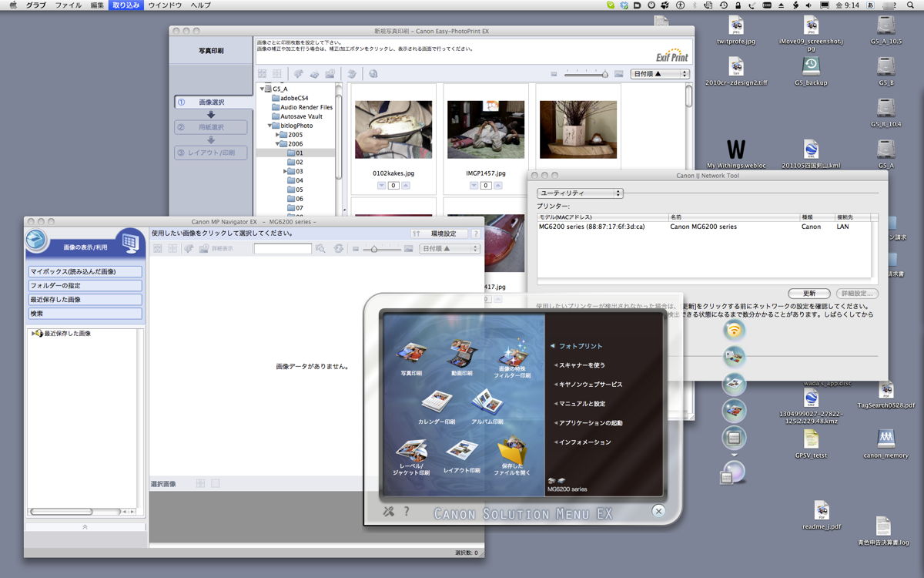Open MP Navigator help question button
924x578 pixels.
(475, 234)
